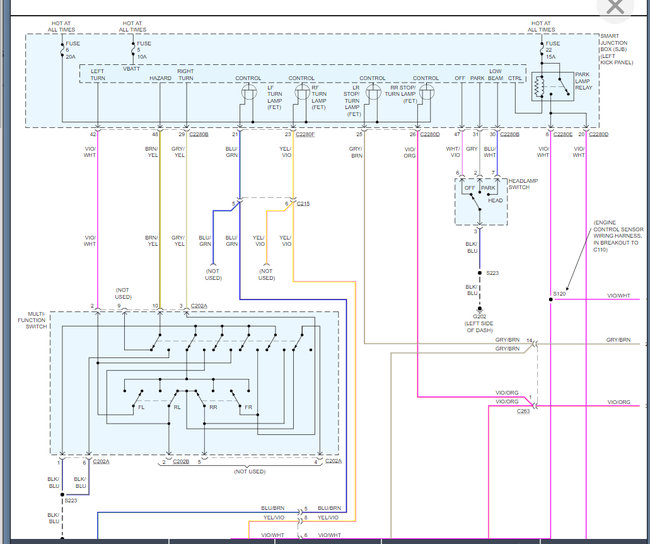650x544 pixels.
Task: Click the 'ENGINE CONTROL SENSOR WIRING HARNESS' note
Action: coord(618,236)
